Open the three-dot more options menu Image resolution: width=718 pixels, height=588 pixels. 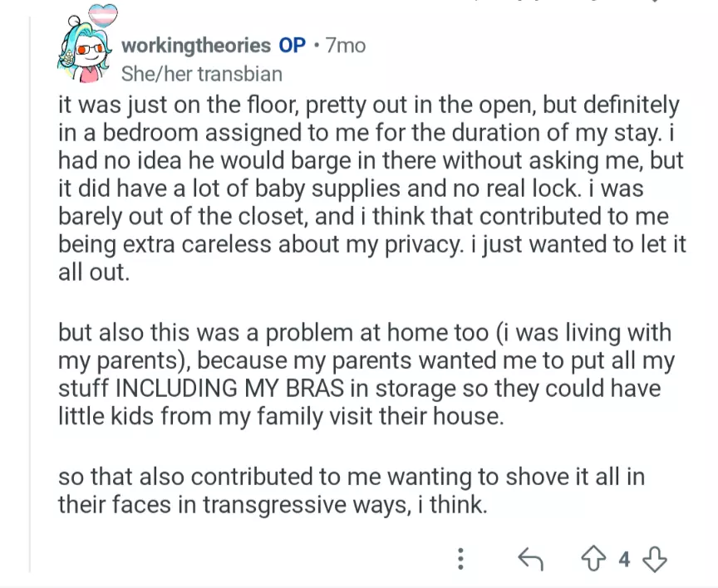[461, 559]
